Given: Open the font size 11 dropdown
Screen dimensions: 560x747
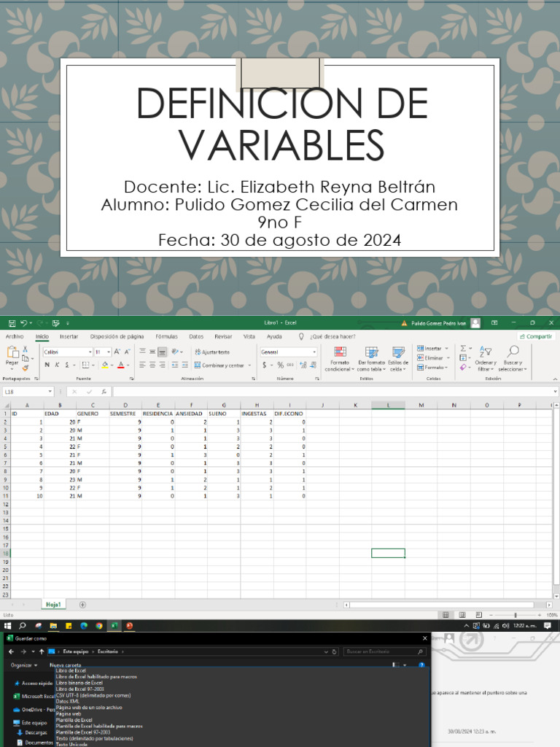Looking at the screenshot, I should click(x=109, y=352).
